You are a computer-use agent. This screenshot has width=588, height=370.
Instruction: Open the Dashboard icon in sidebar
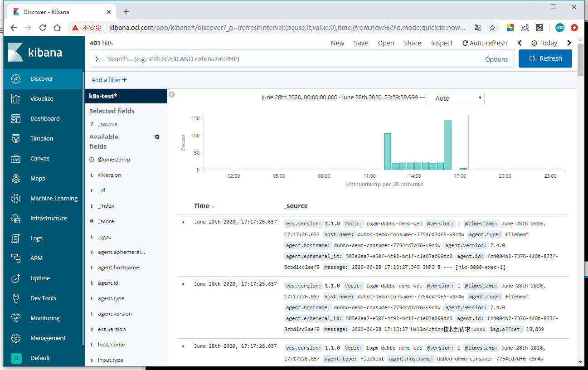tap(16, 119)
